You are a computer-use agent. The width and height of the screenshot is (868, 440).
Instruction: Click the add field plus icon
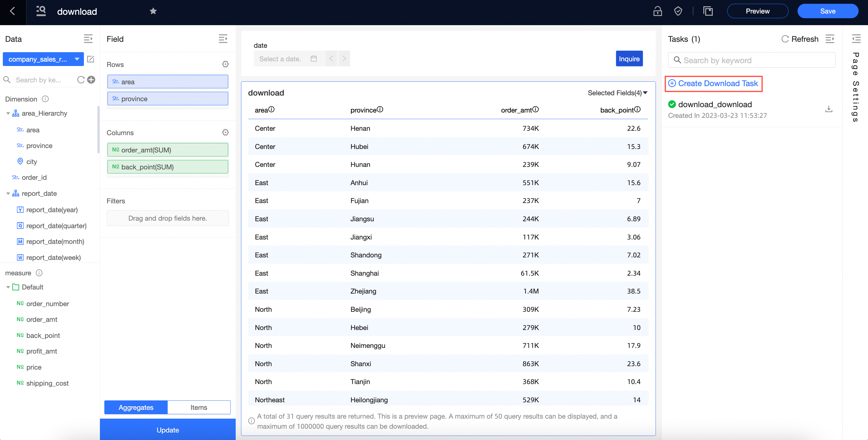[91, 80]
